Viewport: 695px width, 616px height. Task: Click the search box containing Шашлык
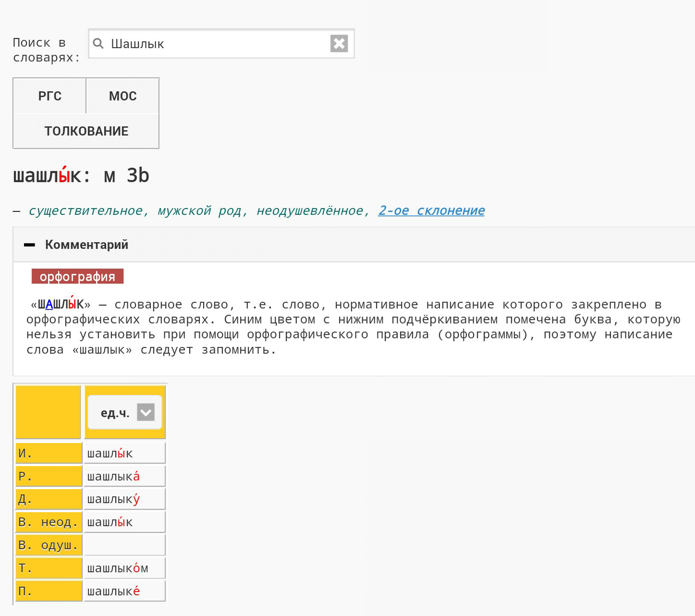216,44
